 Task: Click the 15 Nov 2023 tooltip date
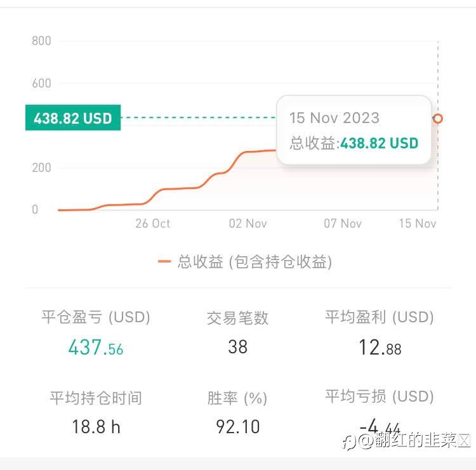coord(334,118)
